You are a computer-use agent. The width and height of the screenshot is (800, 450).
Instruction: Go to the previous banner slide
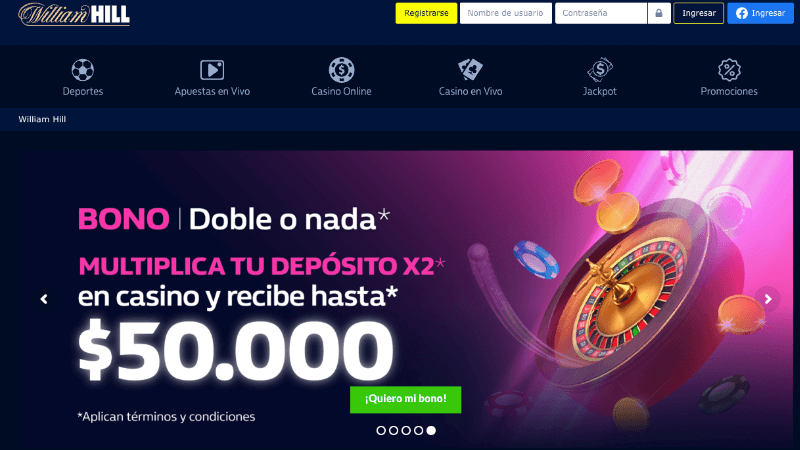[x=44, y=299]
